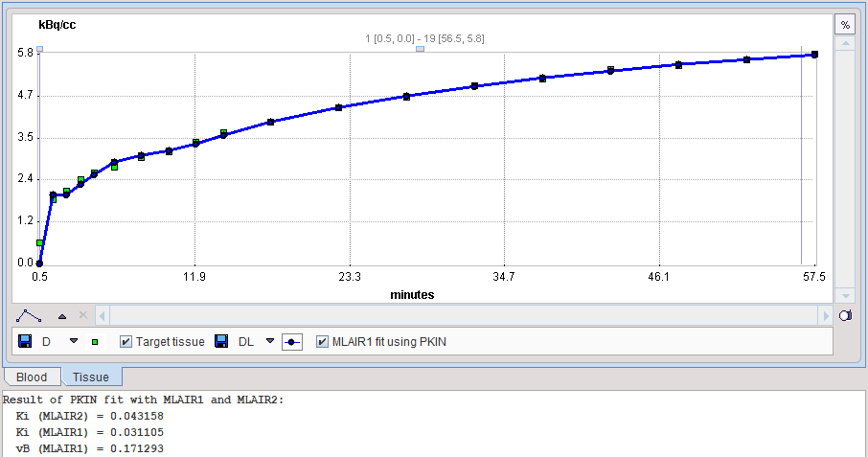
Task: Open the dropdown arrow next to DL
Action: [x=270, y=341]
